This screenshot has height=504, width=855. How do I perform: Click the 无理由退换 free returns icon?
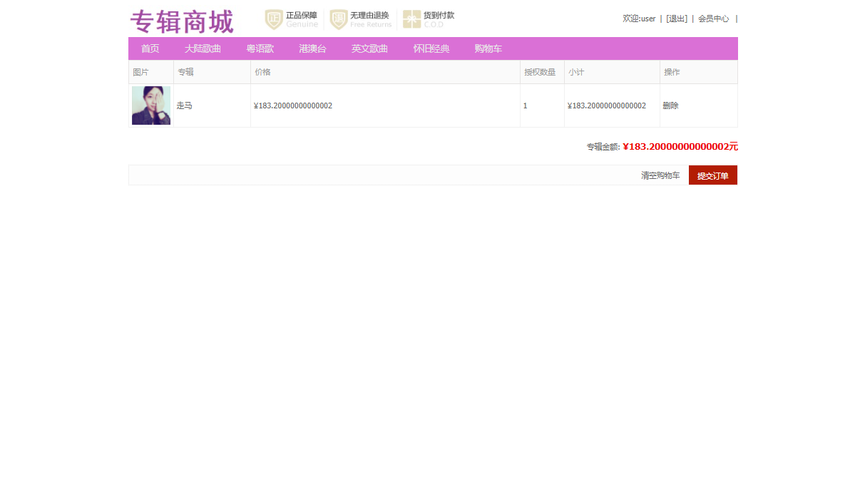pyautogui.click(x=338, y=19)
